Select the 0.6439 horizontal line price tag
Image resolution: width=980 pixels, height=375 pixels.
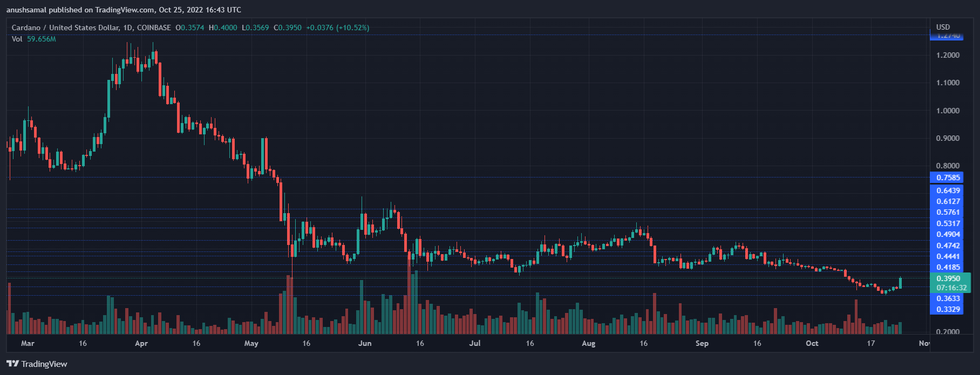pos(948,190)
